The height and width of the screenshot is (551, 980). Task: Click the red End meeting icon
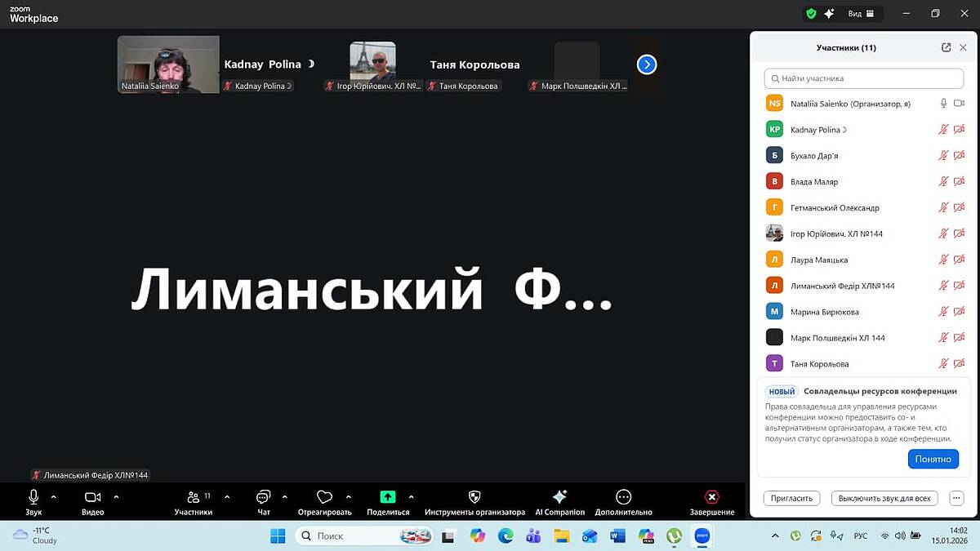point(711,497)
